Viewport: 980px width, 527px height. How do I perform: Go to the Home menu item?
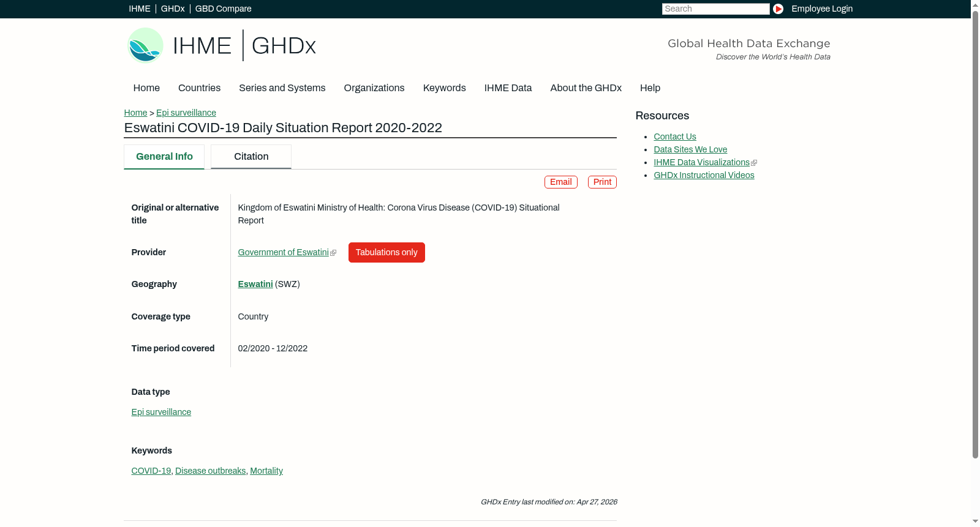(x=146, y=88)
